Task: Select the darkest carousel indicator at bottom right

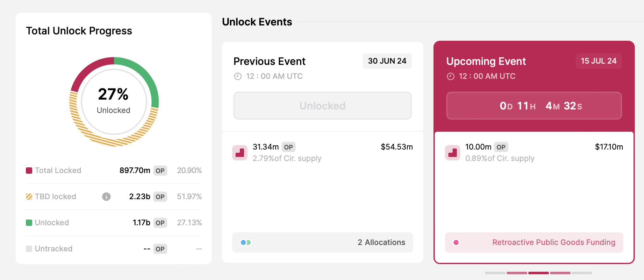Action: coord(539,273)
